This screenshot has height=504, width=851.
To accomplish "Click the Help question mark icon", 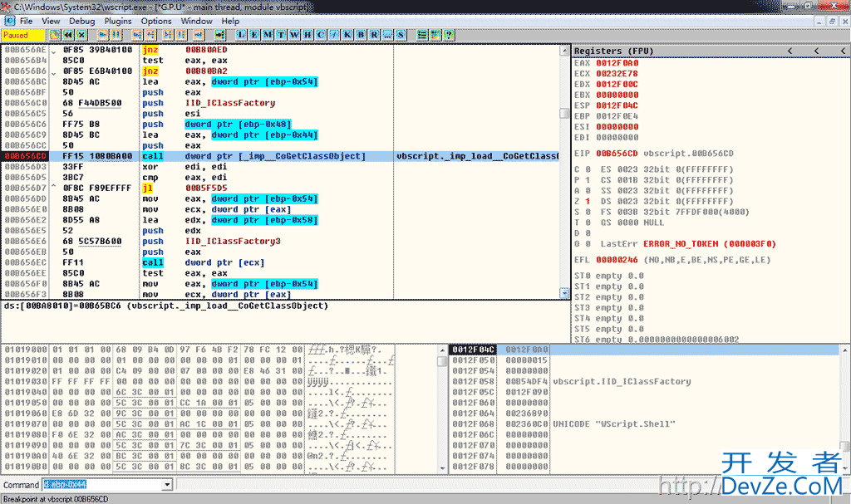I will point(449,35).
